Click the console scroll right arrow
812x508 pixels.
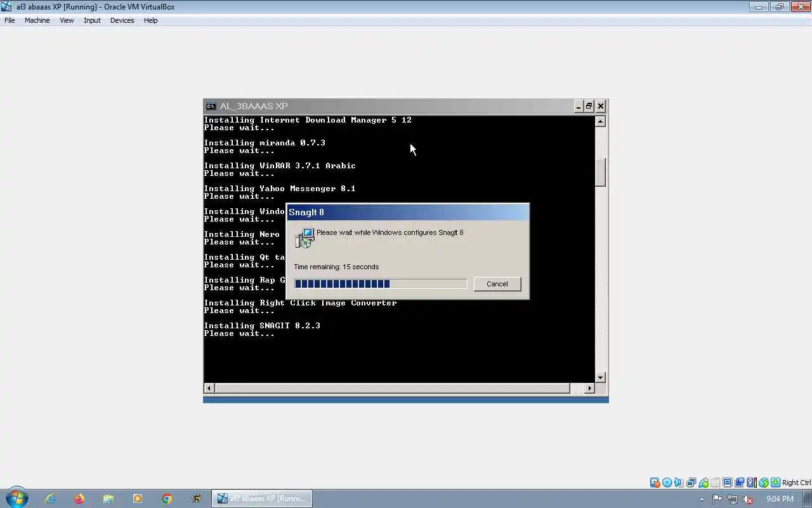589,388
